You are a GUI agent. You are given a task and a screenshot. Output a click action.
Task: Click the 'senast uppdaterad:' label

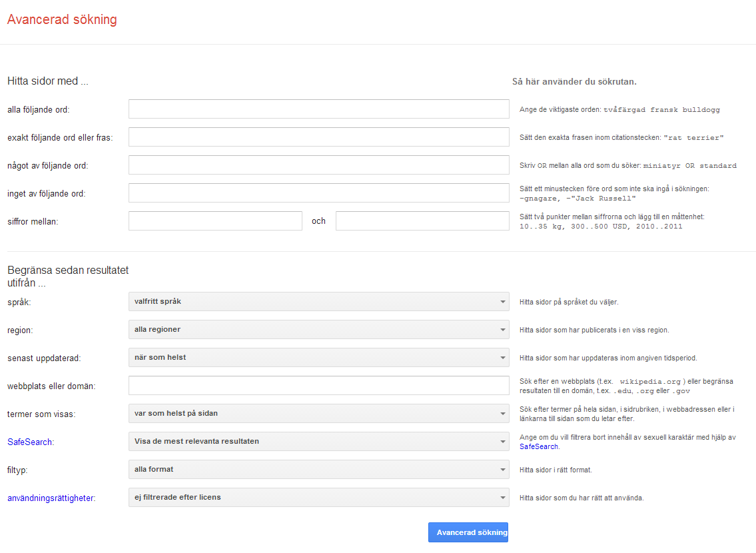(x=44, y=358)
